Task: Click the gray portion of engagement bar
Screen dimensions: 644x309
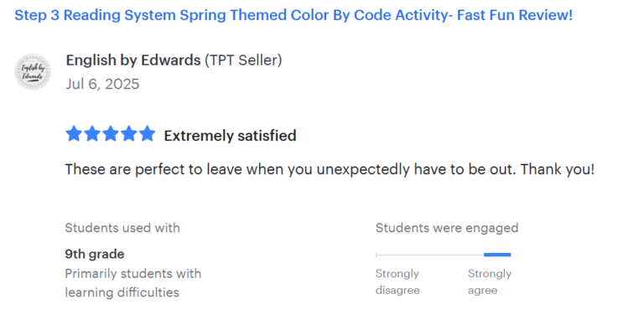Action: tap(430, 255)
